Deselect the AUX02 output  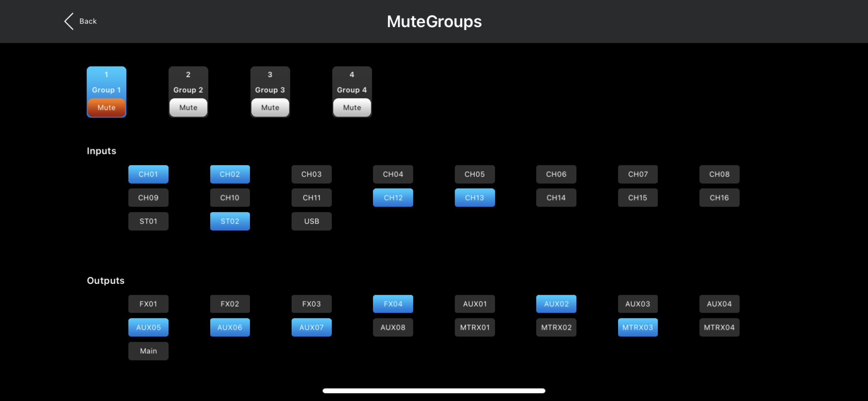pyautogui.click(x=556, y=304)
